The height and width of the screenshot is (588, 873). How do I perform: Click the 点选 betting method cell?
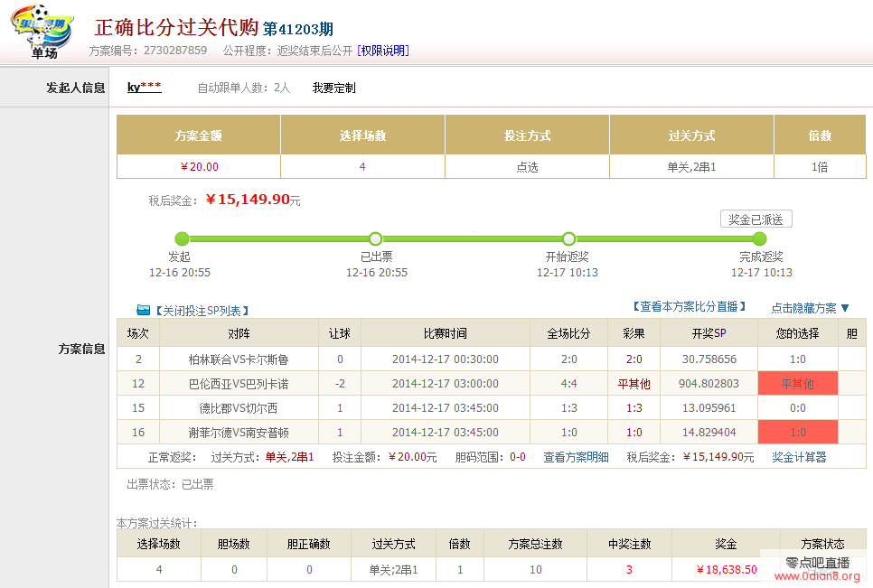(x=527, y=167)
